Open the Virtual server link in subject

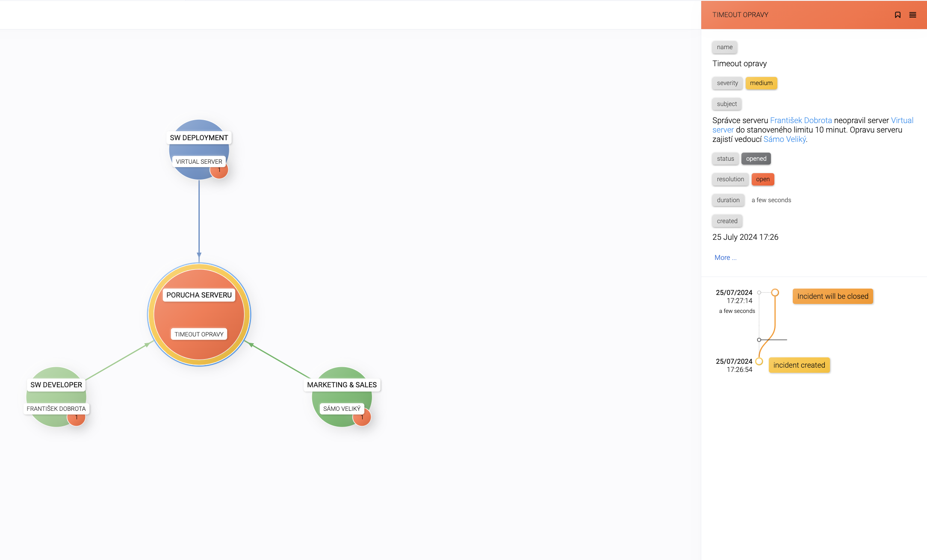click(x=902, y=121)
